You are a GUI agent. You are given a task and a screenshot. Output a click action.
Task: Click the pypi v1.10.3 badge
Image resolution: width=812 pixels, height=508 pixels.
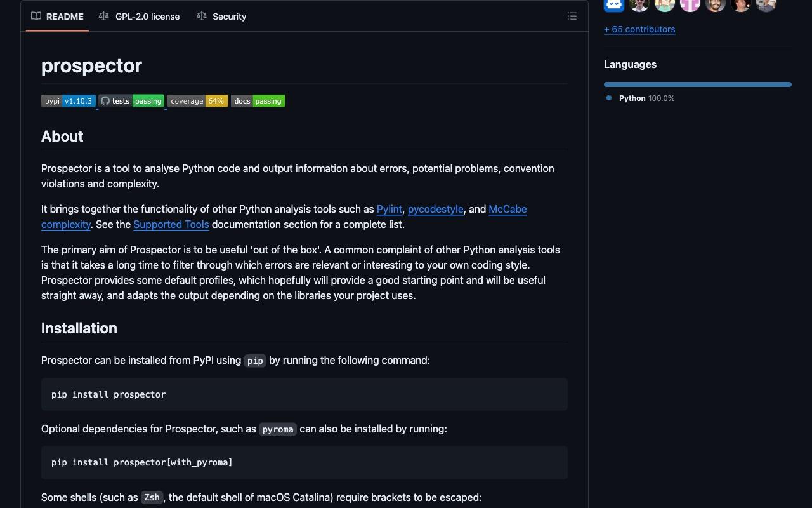coord(69,101)
